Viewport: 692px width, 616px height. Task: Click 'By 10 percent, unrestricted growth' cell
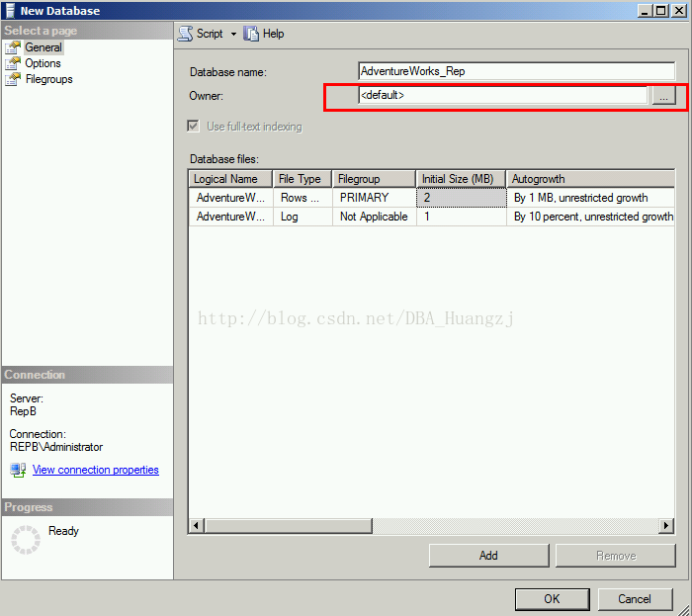[x=590, y=217]
